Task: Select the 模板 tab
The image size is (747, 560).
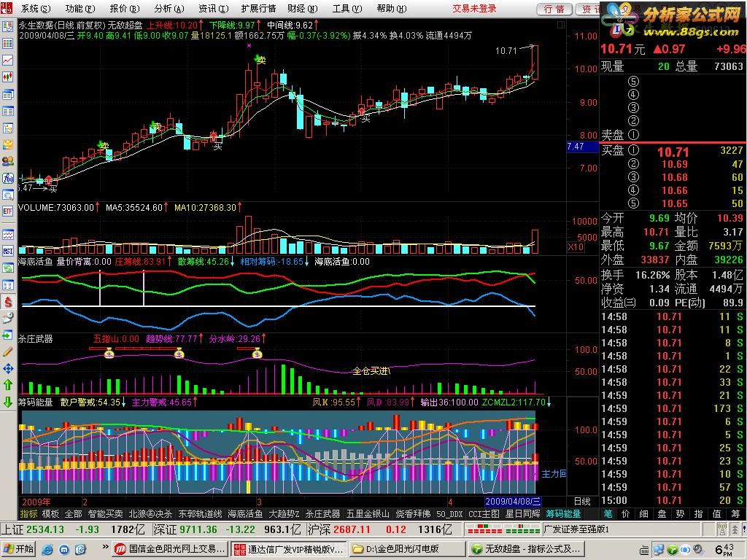Action: (50, 514)
